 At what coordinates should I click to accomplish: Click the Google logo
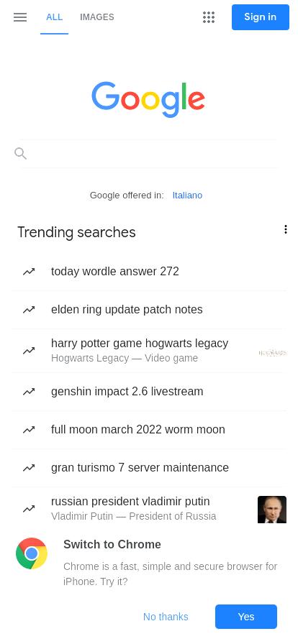coord(148,99)
